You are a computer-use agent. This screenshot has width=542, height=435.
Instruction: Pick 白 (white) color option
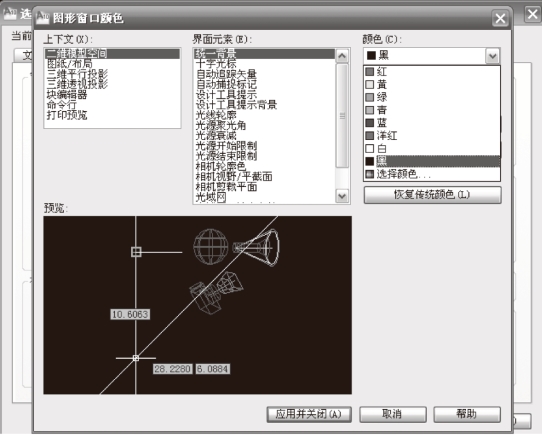pos(432,148)
